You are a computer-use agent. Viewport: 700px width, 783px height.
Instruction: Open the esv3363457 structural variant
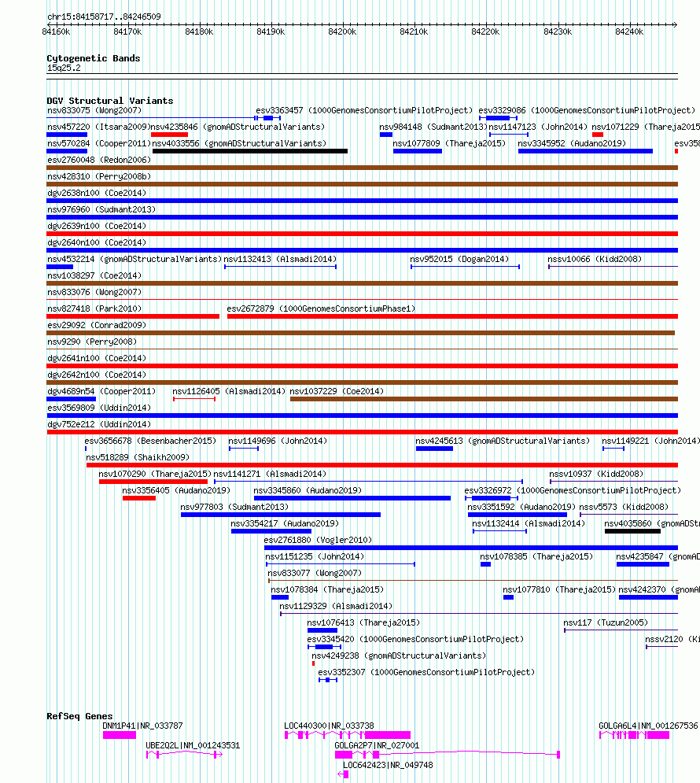(363, 110)
